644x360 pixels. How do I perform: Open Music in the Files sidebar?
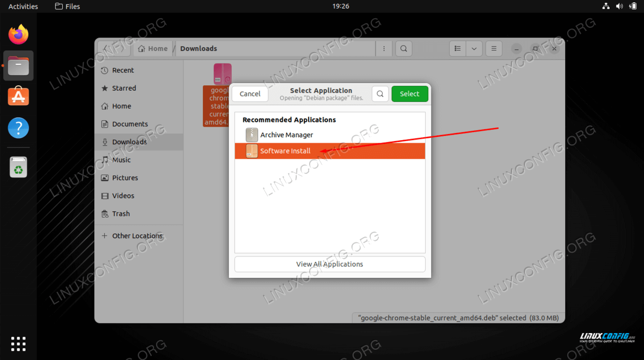pos(139,160)
